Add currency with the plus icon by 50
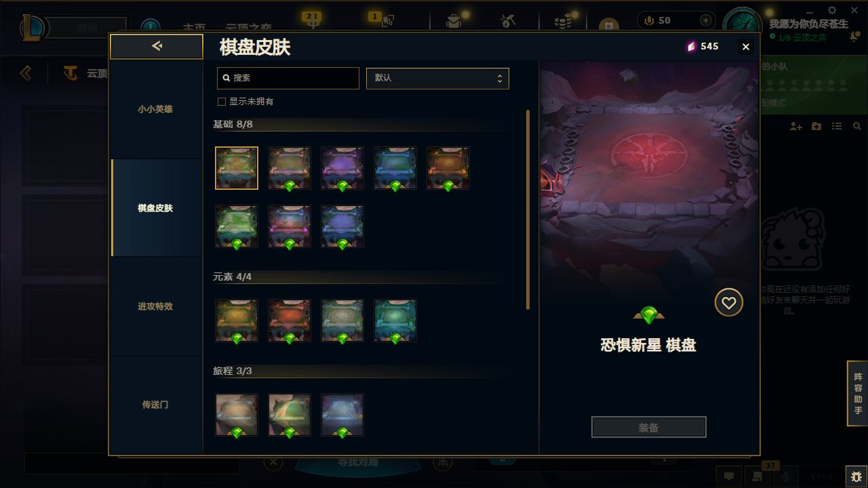Screen dimensions: 868x488 tap(706, 20)
